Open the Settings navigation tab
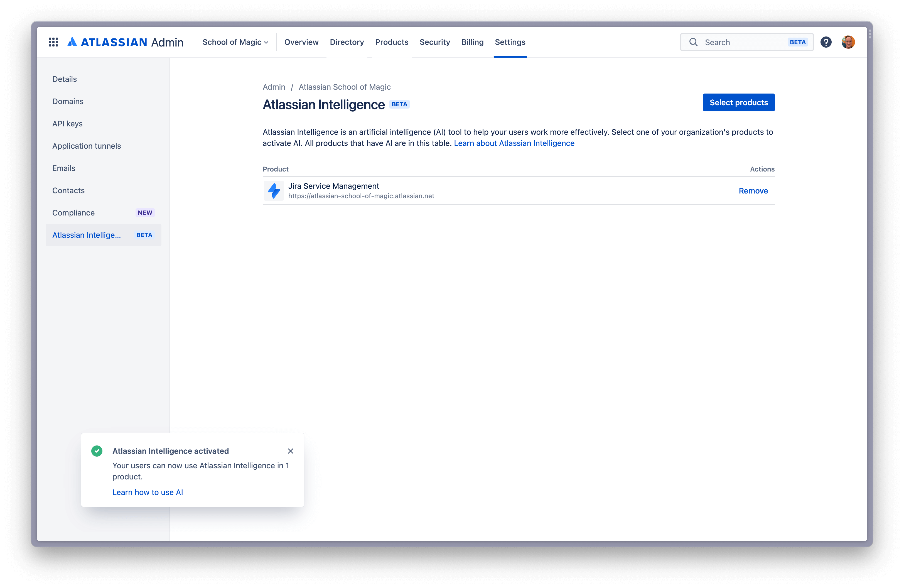The image size is (904, 588). pyautogui.click(x=511, y=41)
